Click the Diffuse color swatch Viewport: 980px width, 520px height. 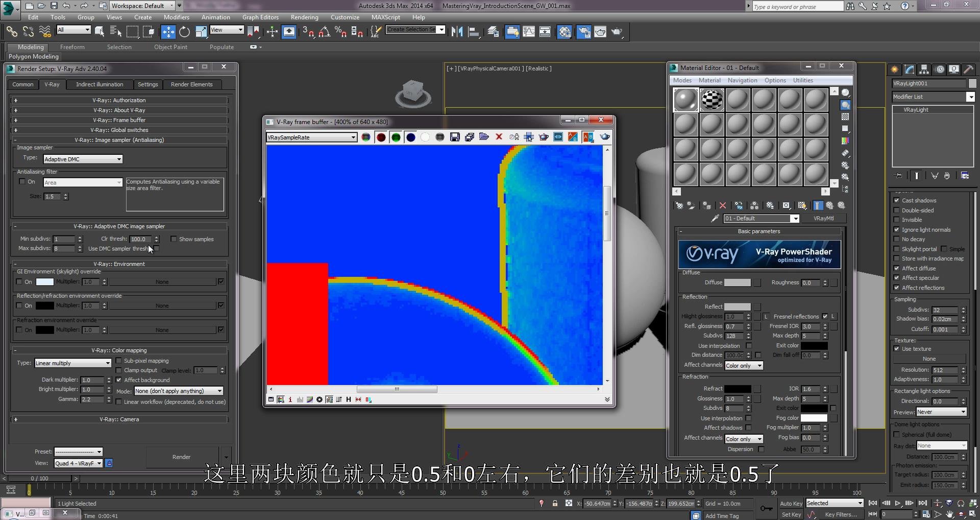click(x=738, y=282)
